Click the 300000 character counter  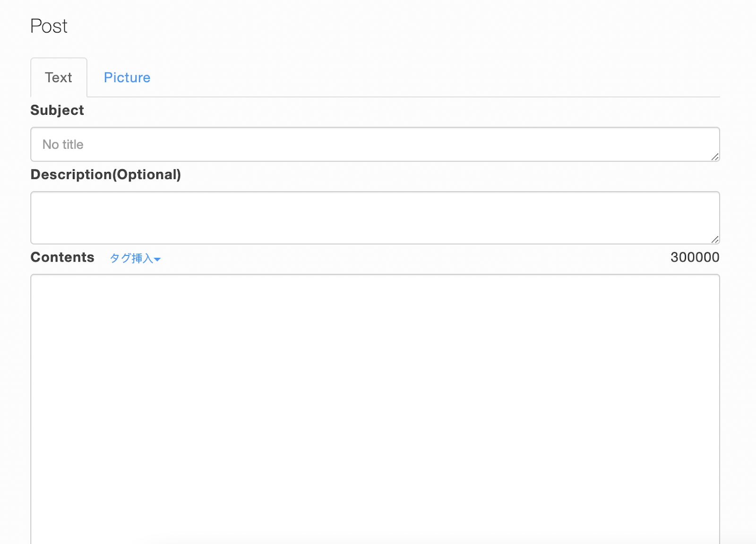(695, 257)
